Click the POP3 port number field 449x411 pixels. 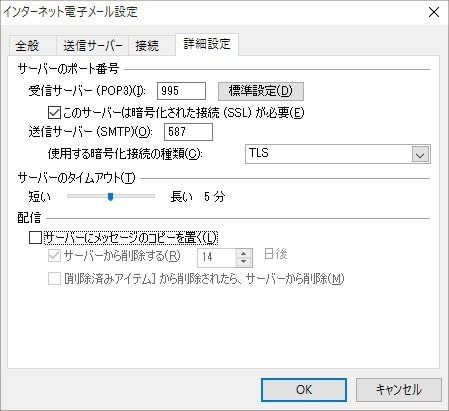[x=181, y=91]
